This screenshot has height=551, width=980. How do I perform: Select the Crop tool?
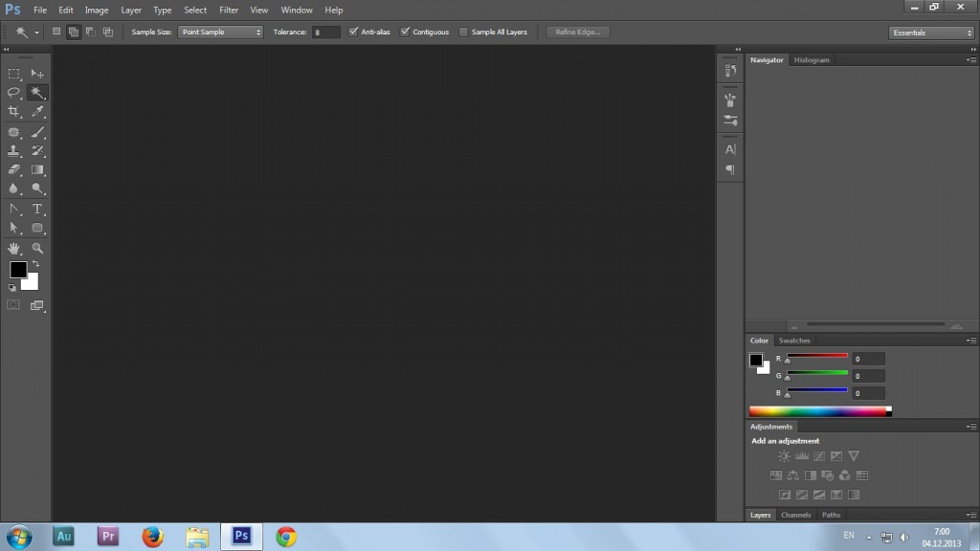pyautogui.click(x=13, y=112)
